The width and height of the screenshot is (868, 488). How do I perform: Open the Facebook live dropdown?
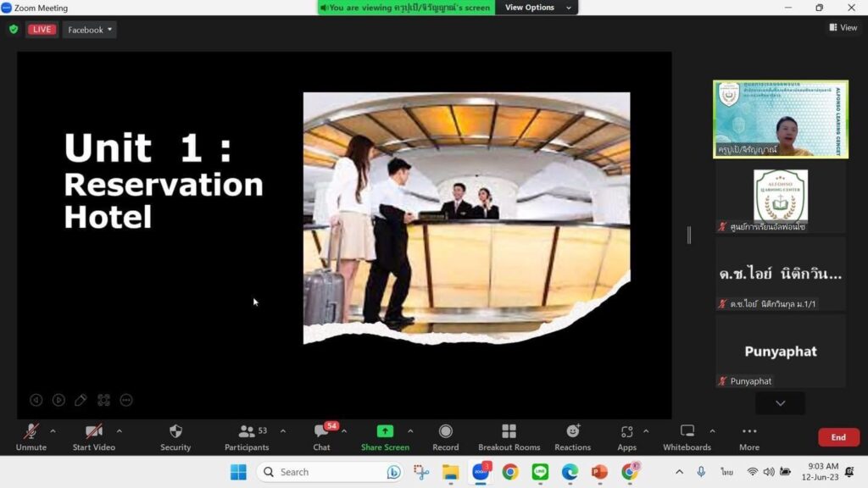tap(90, 30)
